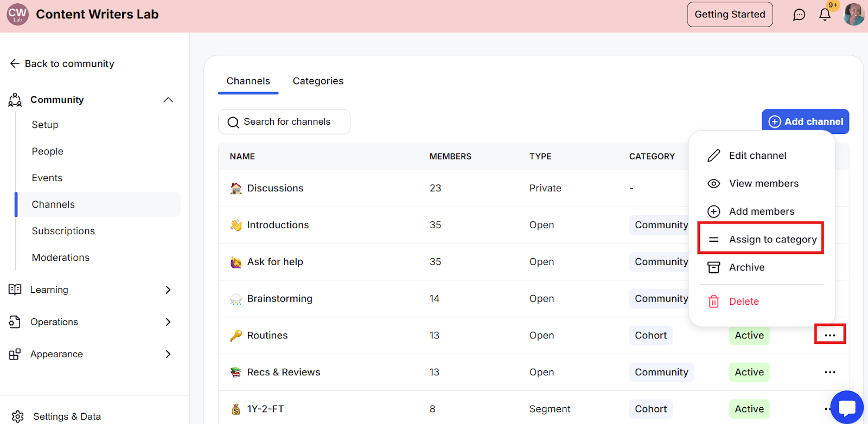Click the Content Writers Lab title
Image resolution: width=868 pixels, height=424 pixels.
point(98,15)
